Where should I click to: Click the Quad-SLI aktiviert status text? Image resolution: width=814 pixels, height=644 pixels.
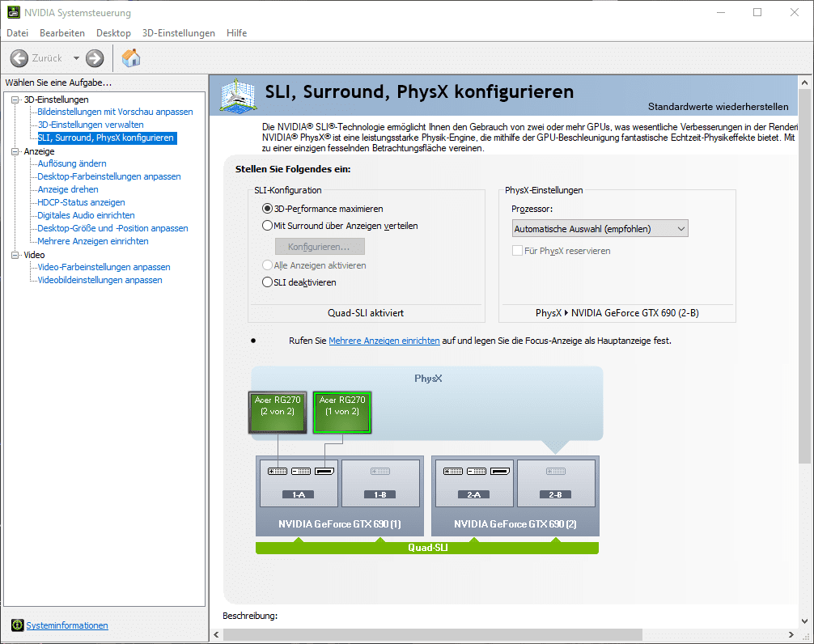coord(366,313)
